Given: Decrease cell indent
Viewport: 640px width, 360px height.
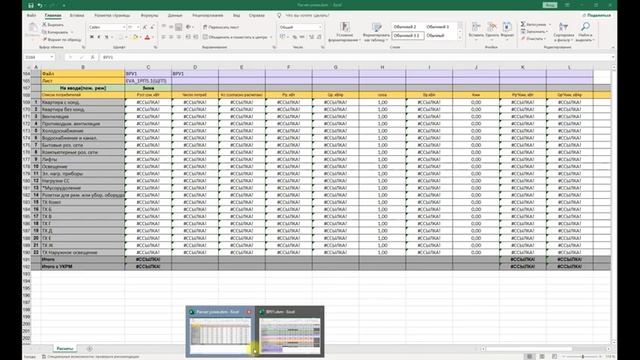Looking at the screenshot, I should click(x=188, y=37).
